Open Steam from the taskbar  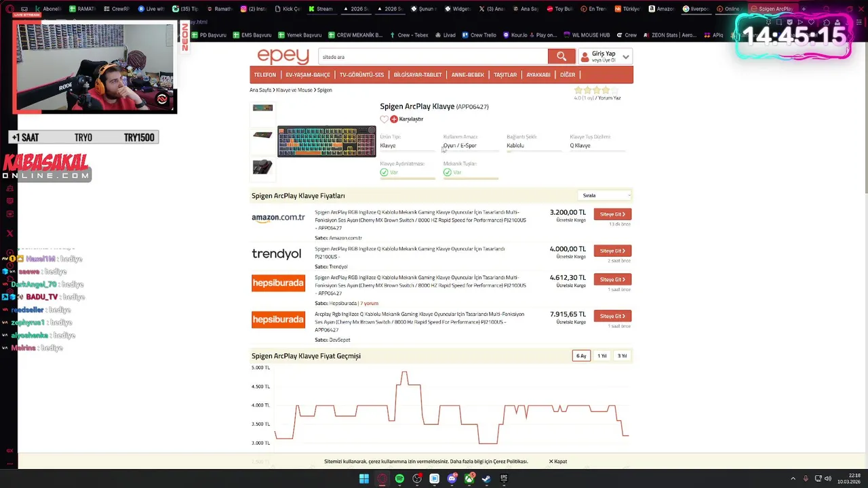click(x=486, y=479)
